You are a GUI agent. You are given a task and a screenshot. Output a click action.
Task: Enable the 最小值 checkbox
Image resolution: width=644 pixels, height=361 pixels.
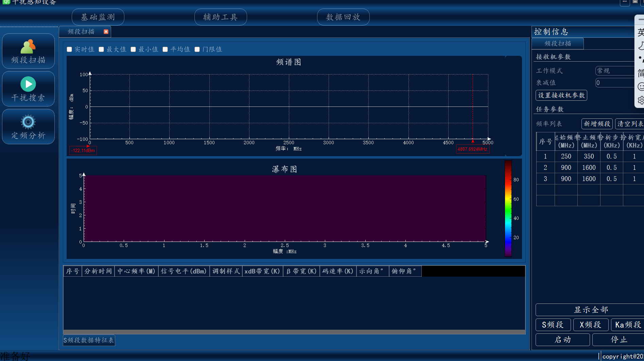tap(133, 49)
